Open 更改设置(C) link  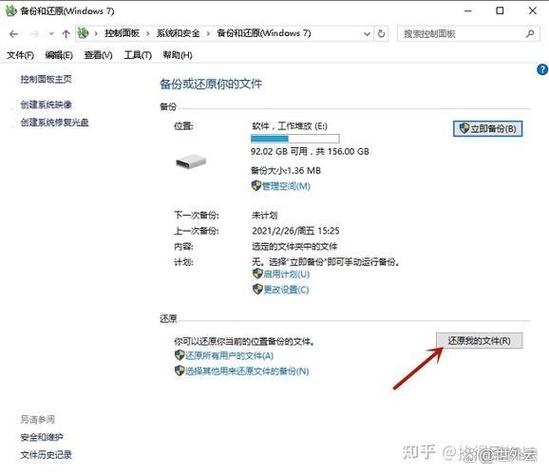coord(286,289)
